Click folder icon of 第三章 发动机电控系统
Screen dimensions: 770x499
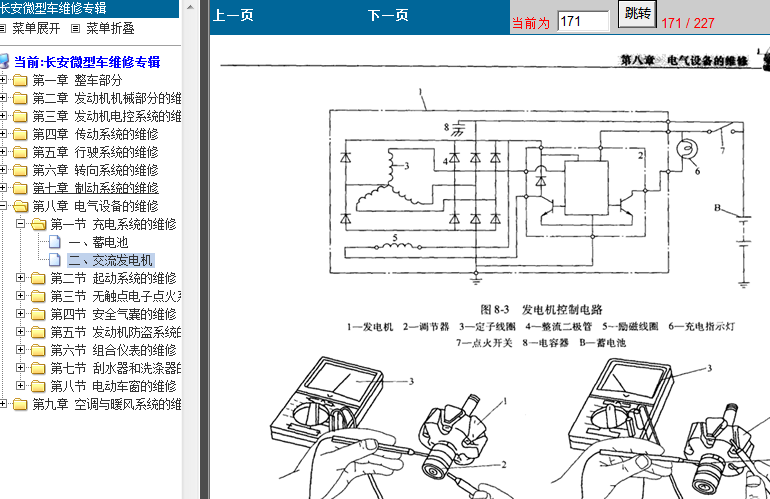click(x=20, y=116)
